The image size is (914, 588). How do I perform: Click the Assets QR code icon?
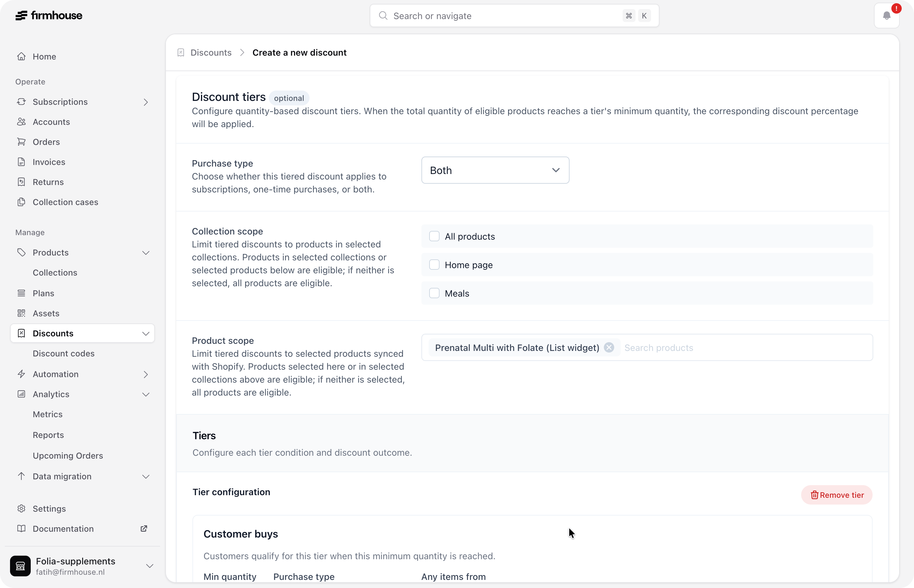tap(21, 313)
